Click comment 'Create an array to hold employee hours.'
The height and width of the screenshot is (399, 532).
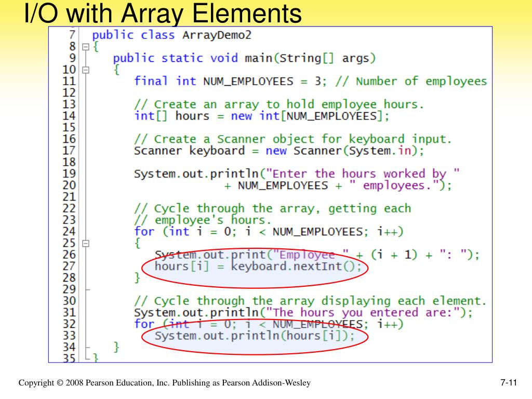coord(279,104)
